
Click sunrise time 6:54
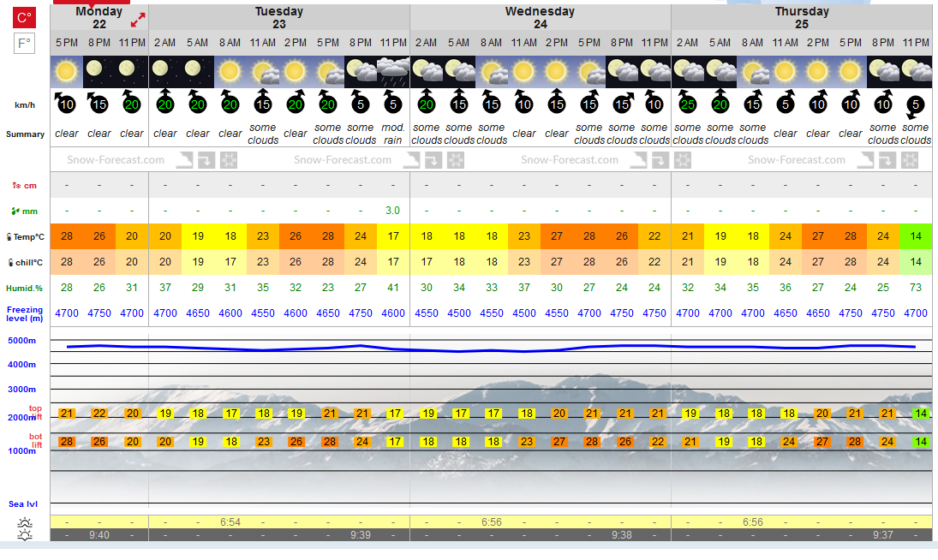(230, 522)
